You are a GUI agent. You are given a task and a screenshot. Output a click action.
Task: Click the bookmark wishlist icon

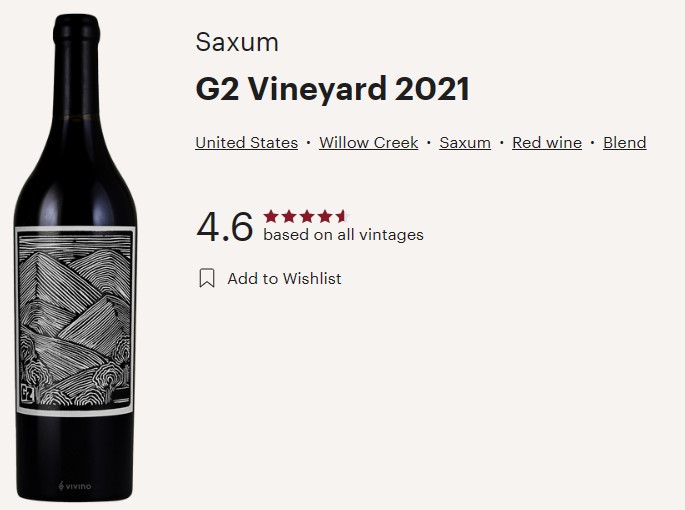[207, 278]
